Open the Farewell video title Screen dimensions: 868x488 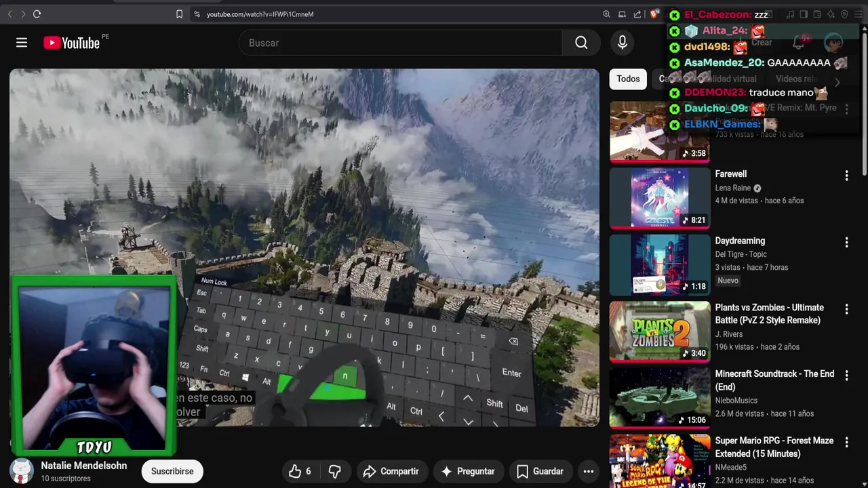731,174
